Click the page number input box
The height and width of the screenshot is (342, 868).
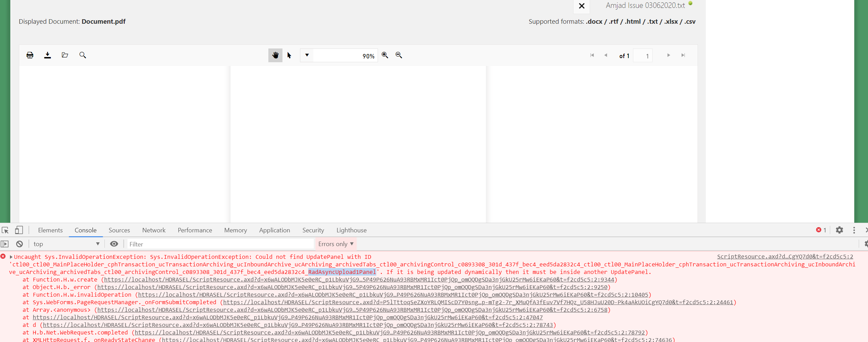[x=643, y=56]
